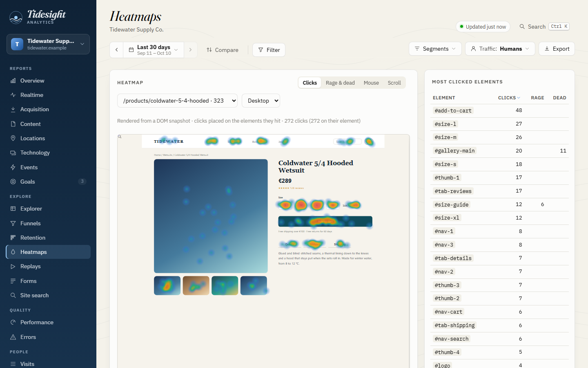Click the Overview bar chart icon
This screenshot has width=588, height=368.
point(13,81)
